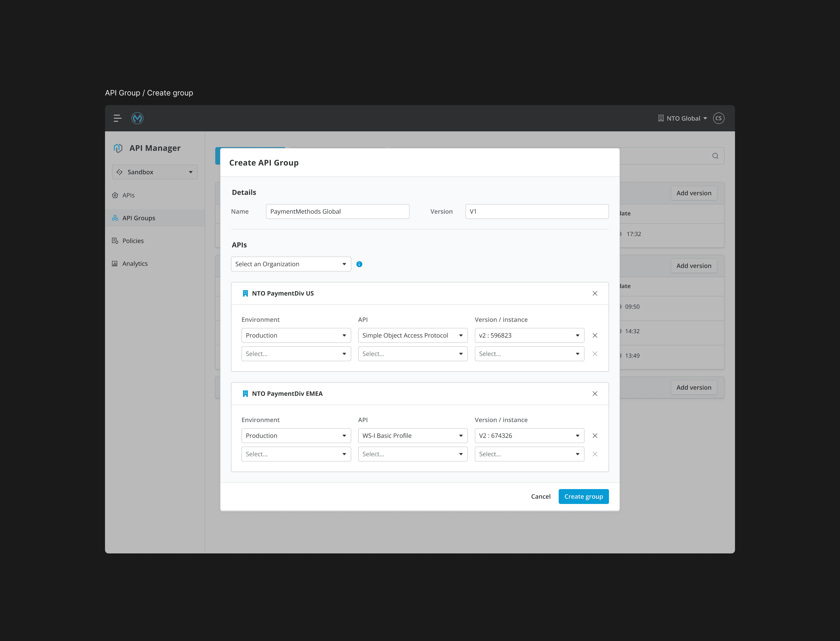Viewport: 840px width, 641px height.
Task: Delete the WS-I Basic Profile row
Action: coord(594,436)
